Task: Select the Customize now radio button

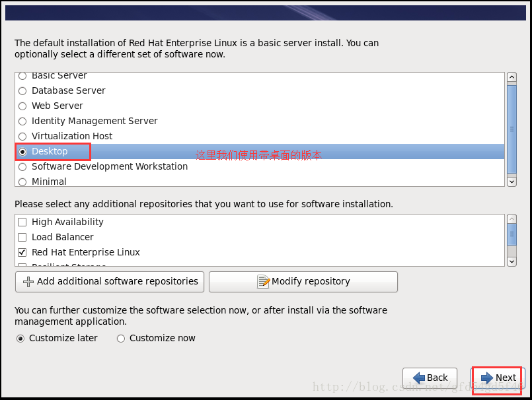Action: pos(120,339)
